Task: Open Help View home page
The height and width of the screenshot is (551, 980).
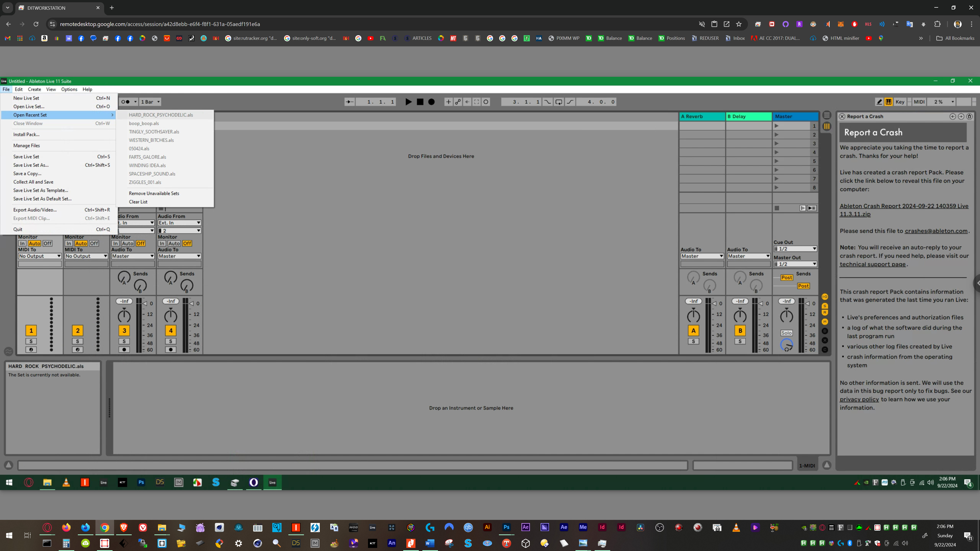Action: 969,116
